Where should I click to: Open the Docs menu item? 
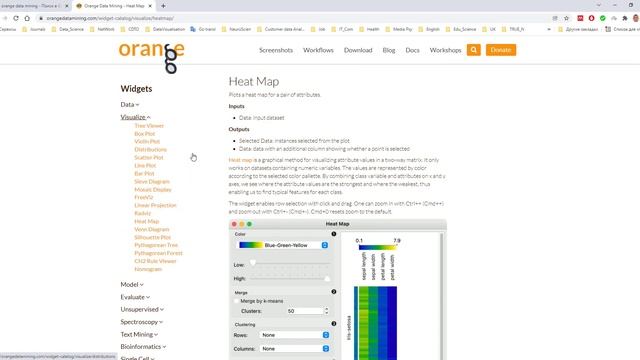tap(412, 50)
